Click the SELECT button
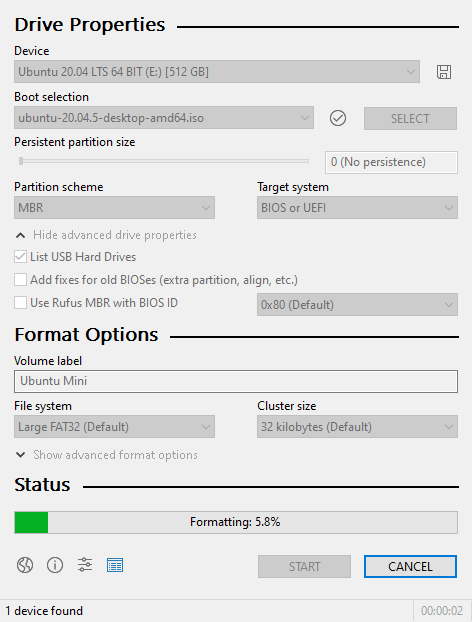Image resolution: width=472 pixels, height=622 pixels. click(410, 118)
